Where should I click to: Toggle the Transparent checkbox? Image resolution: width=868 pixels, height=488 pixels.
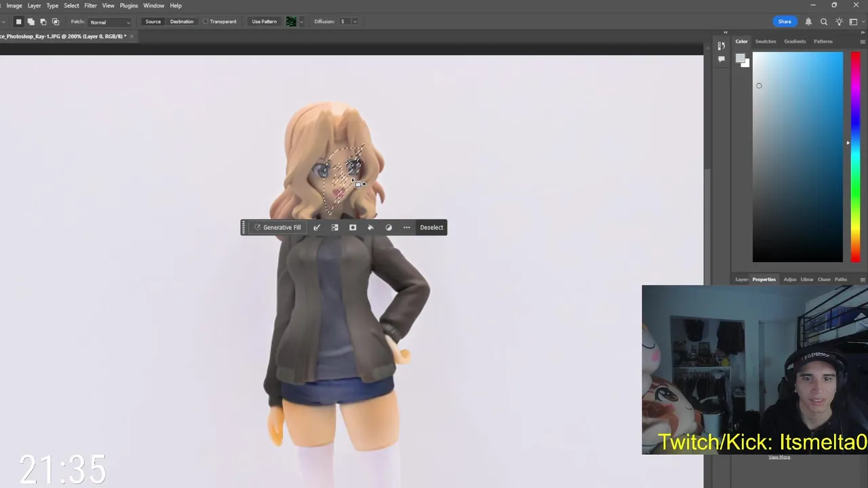point(206,22)
